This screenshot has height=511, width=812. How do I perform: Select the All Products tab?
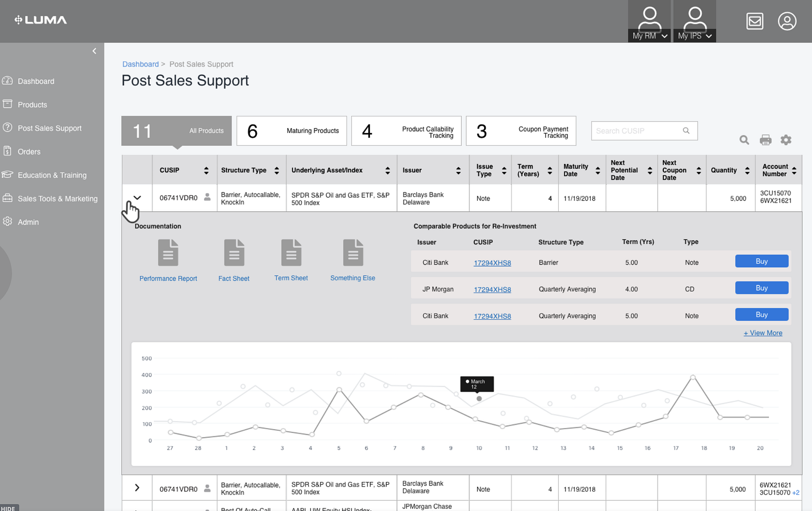177,131
